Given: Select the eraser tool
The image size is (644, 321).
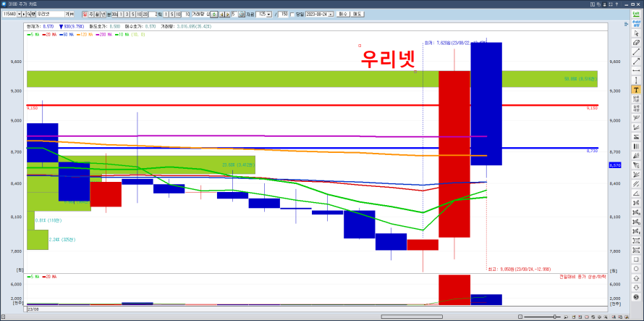Looking at the screenshot, I should 636,43.
